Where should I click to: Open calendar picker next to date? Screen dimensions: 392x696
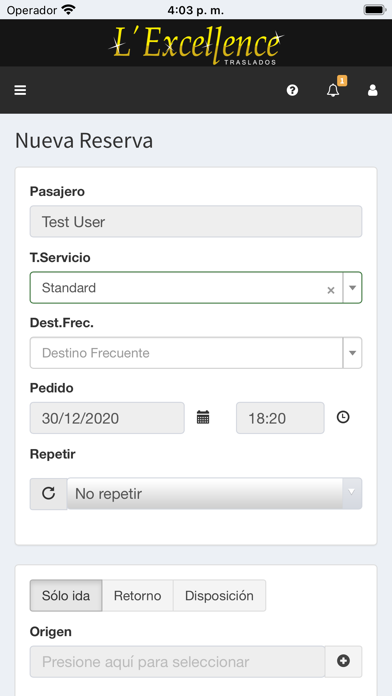pos(203,417)
